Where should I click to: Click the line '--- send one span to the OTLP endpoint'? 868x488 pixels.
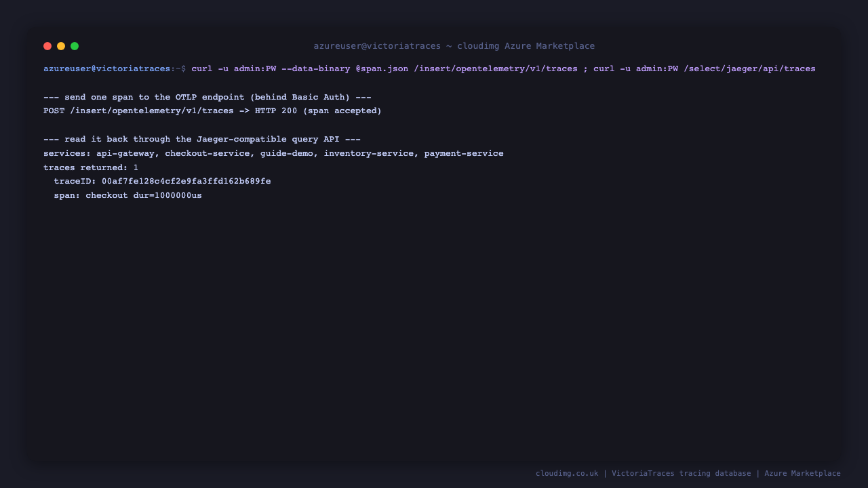tap(208, 97)
